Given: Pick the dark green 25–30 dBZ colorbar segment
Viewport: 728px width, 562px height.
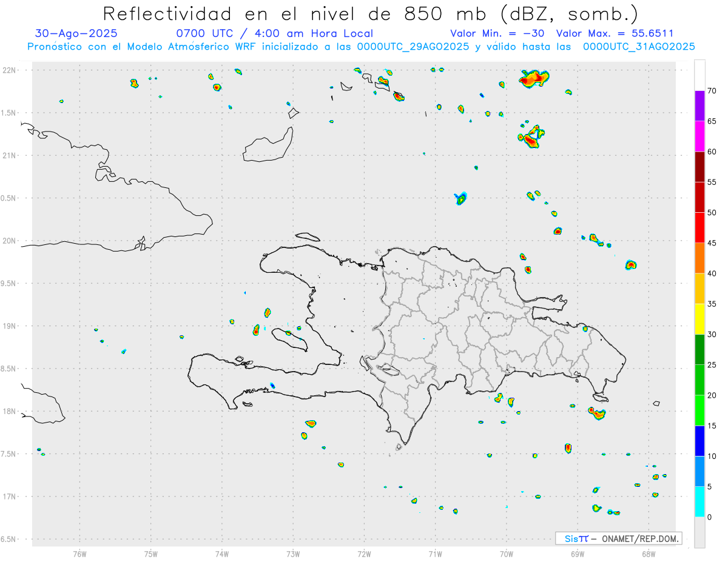Looking at the screenshot, I should pos(699,349).
